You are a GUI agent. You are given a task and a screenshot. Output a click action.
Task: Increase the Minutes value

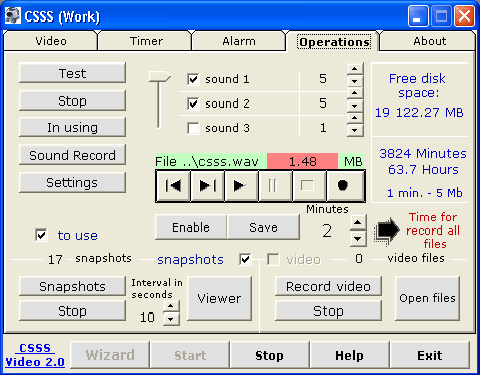358,223
